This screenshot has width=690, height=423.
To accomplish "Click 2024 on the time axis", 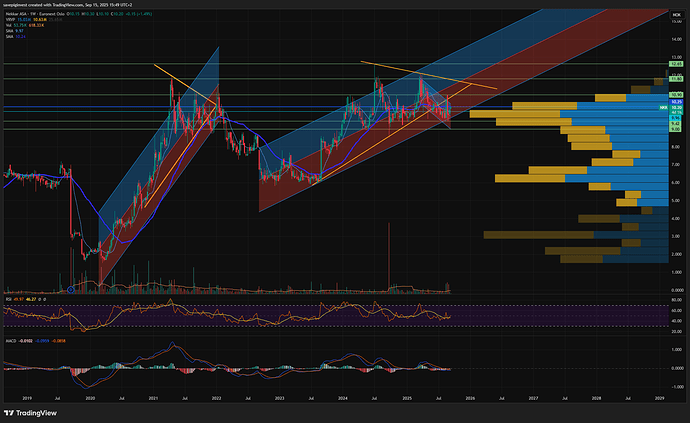I will point(343,398).
